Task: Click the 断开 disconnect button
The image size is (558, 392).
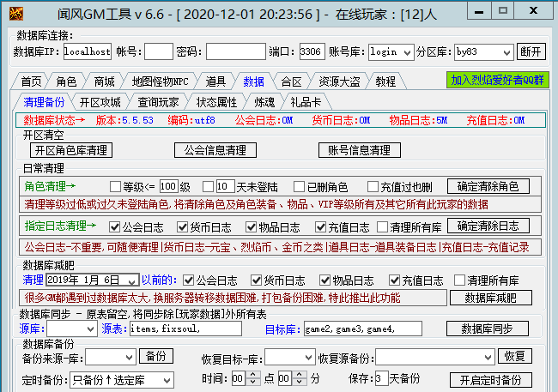Action: pos(531,52)
